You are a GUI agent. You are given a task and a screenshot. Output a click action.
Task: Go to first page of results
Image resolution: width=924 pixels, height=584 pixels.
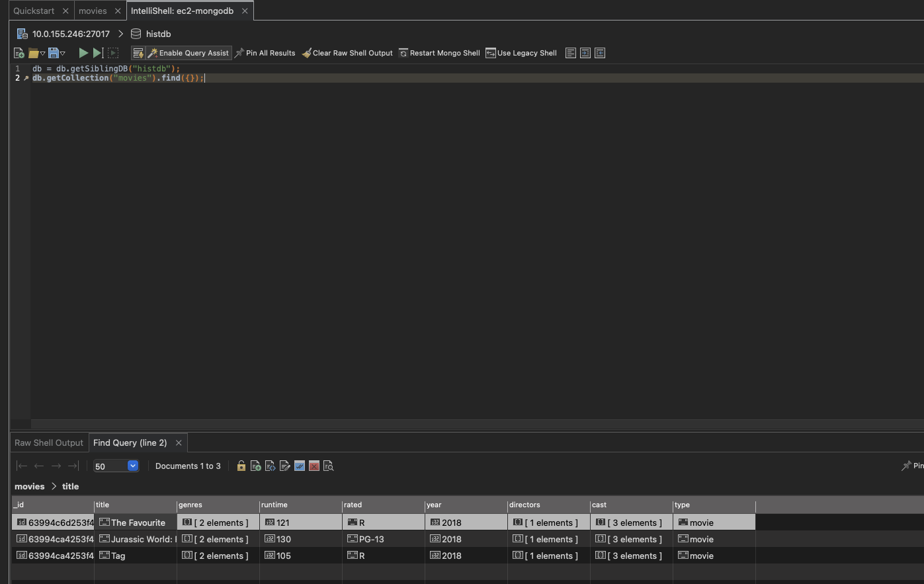(x=22, y=466)
